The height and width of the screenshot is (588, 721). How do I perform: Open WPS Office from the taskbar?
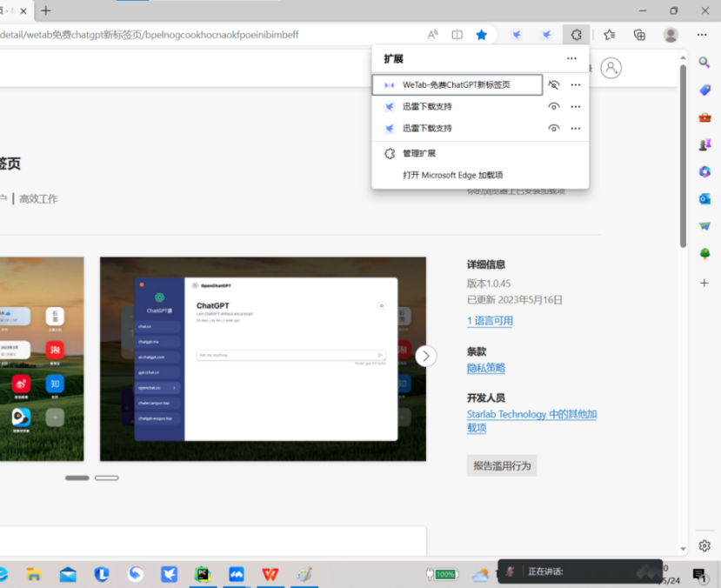point(270,574)
